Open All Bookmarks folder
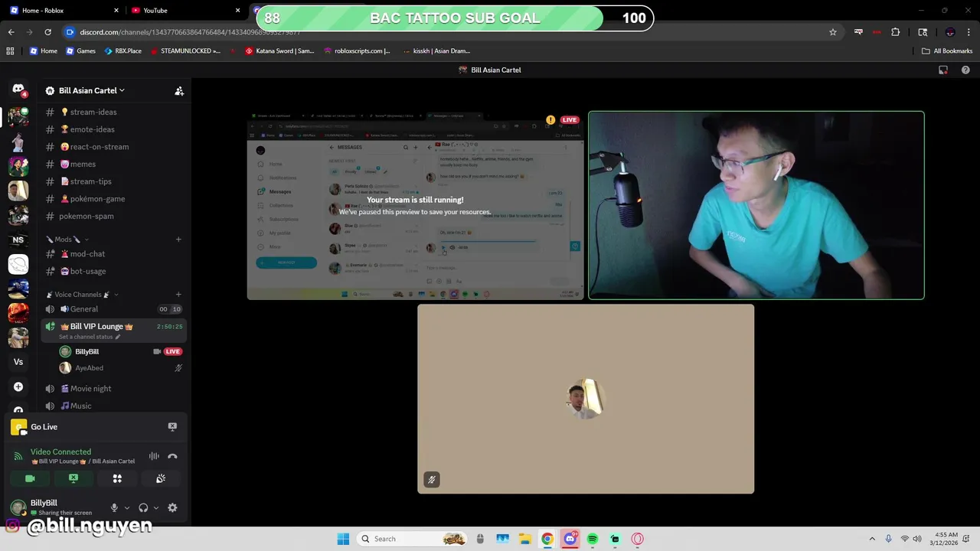The width and height of the screenshot is (980, 551). coord(947,51)
